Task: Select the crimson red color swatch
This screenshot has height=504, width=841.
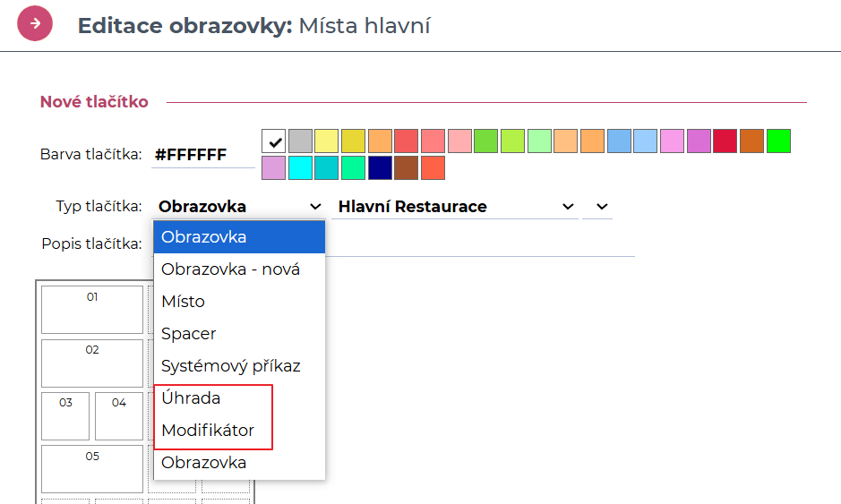Action: tap(725, 141)
